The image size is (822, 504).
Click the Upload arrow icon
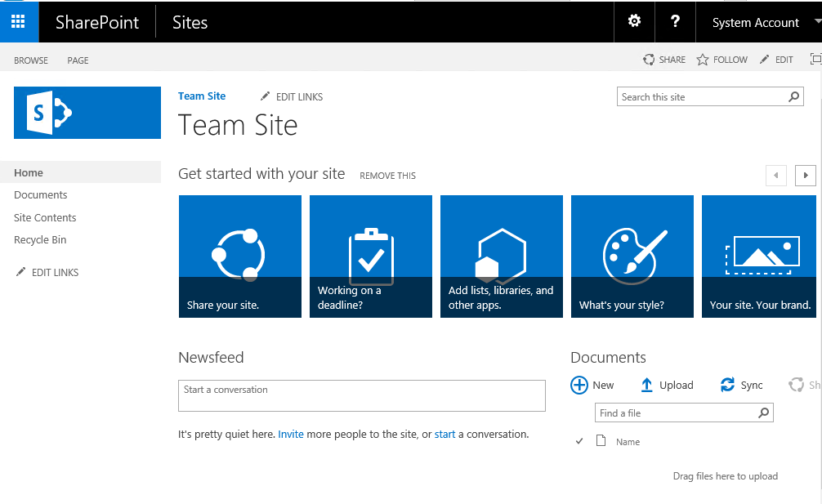tap(647, 385)
